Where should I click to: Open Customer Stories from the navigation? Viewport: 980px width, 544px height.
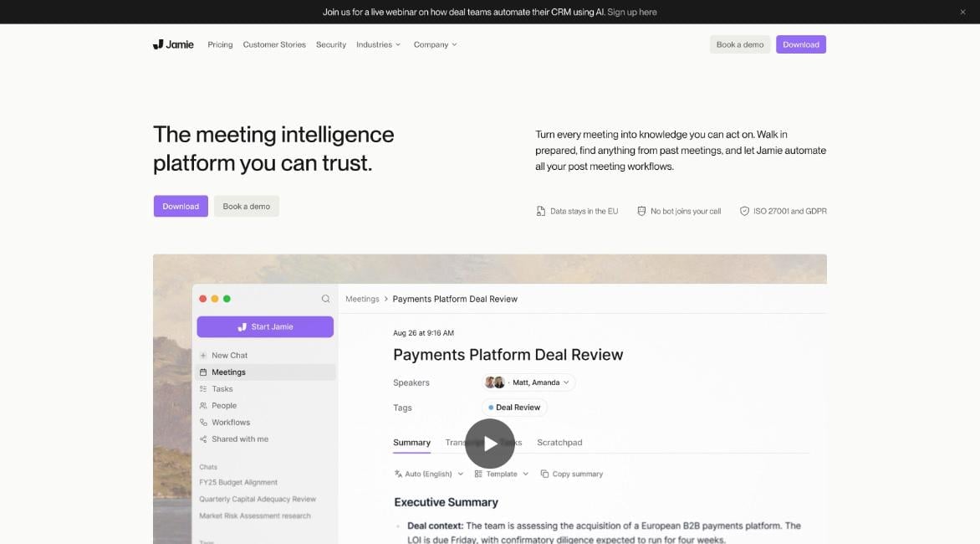(x=274, y=44)
